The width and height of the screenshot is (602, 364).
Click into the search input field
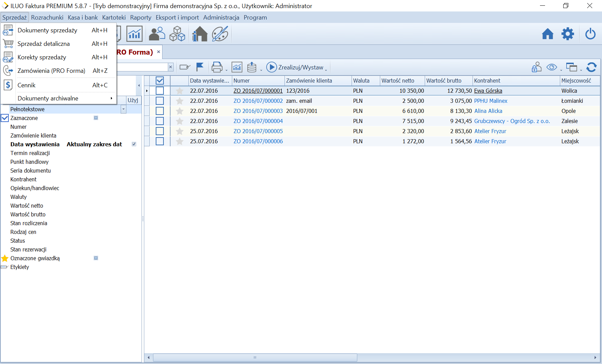pos(142,67)
